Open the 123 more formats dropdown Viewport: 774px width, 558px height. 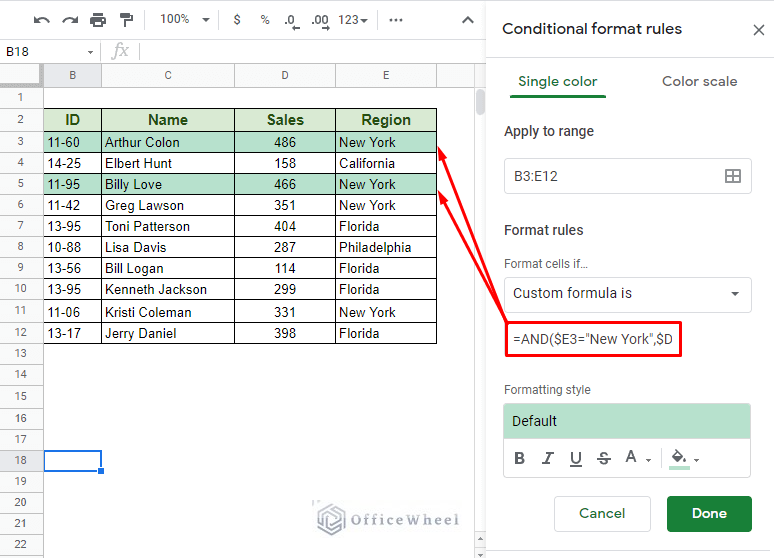click(x=352, y=20)
